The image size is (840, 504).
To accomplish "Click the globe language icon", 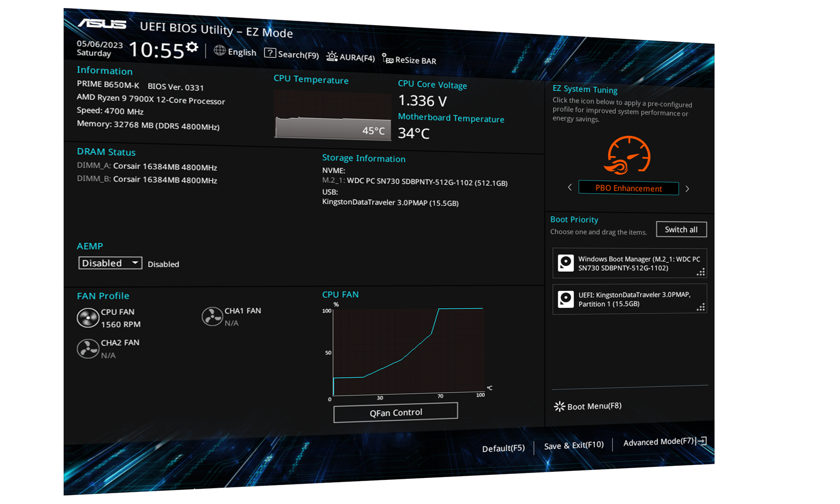I will click(220, 51).
